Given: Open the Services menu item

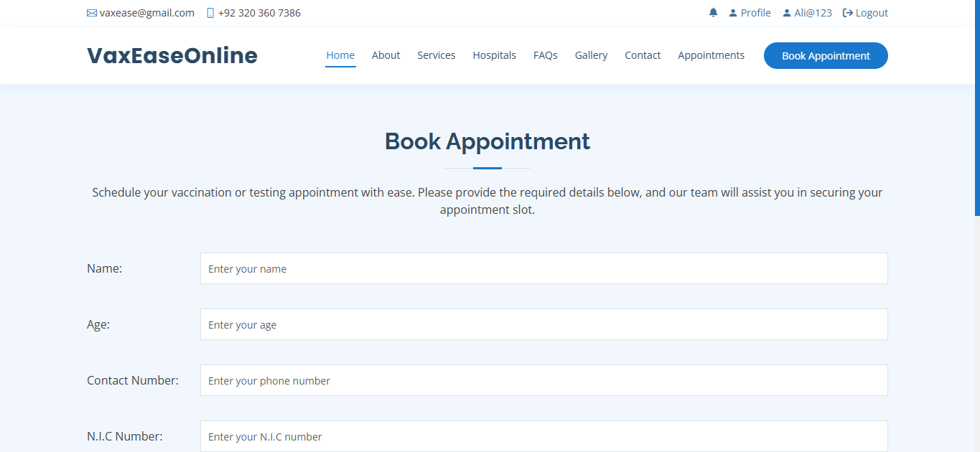Looking at the screenshot, I should pos(437,55).
